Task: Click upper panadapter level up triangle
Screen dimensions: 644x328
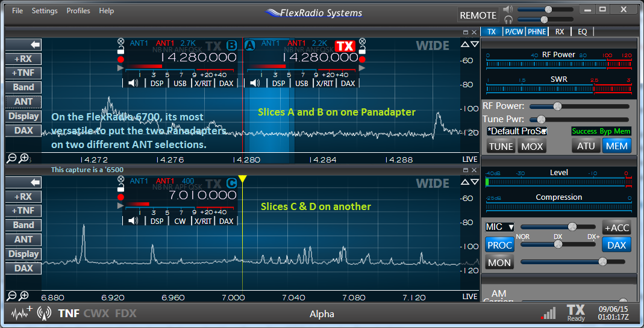Action: coord(465,45)
